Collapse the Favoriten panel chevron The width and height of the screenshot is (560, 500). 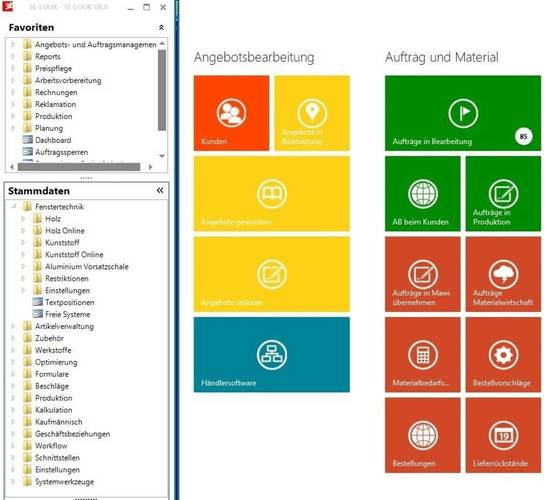click(161, 28)
